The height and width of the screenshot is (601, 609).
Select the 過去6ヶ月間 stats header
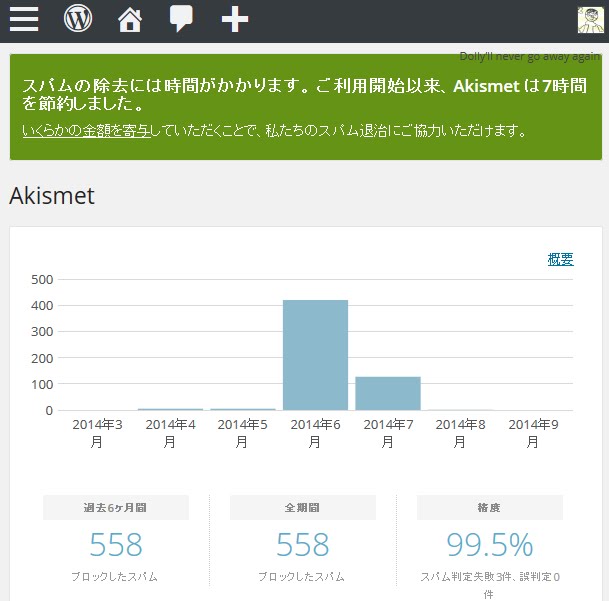pos(115,507)
